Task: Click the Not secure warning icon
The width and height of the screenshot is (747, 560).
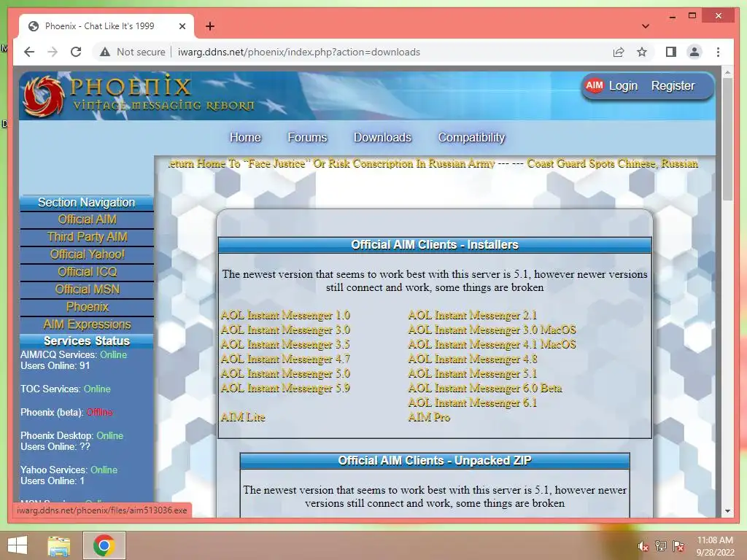Action: (x=105, y=52)
